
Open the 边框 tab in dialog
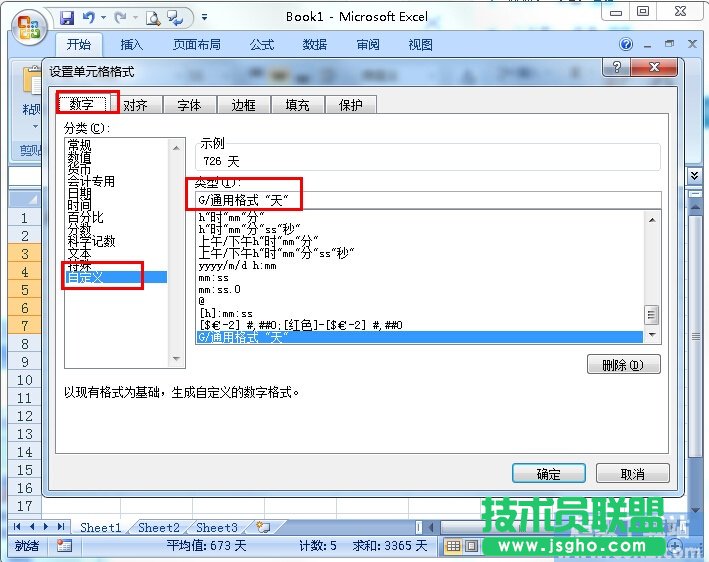243,105
